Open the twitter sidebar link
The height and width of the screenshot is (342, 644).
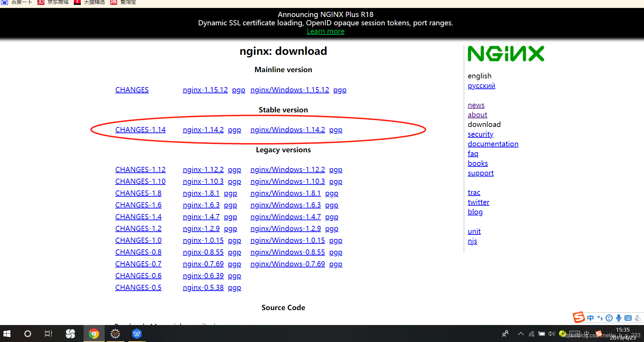479,202
